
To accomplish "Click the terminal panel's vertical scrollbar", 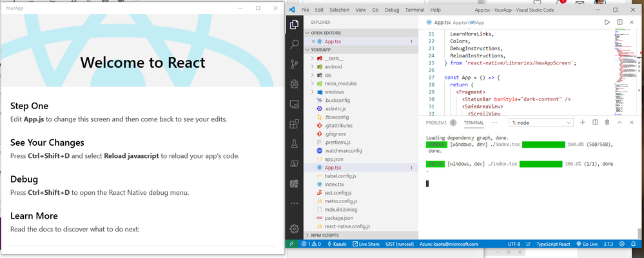I will click(x=639, y=233).
